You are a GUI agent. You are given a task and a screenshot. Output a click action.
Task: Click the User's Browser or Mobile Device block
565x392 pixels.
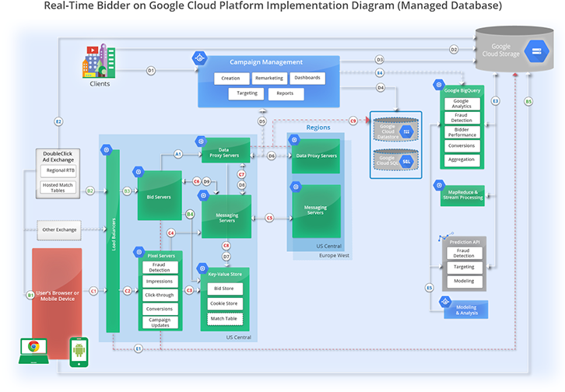point(57,303)
